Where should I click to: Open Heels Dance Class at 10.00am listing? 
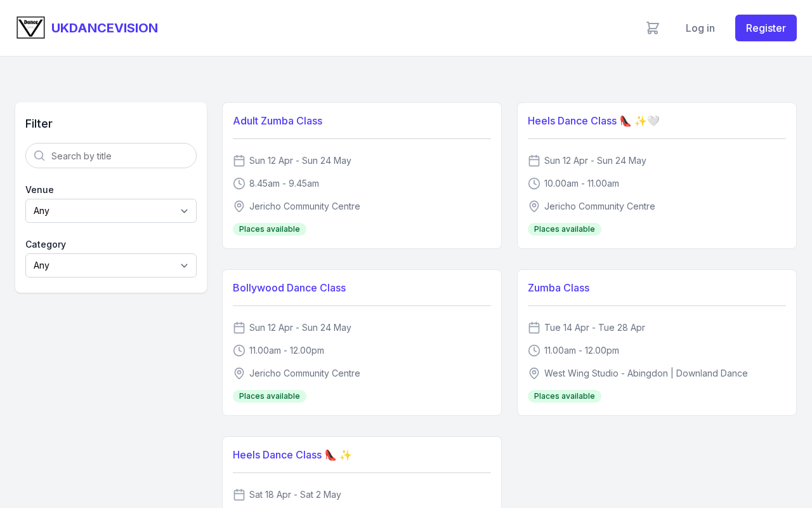(572, 121)
